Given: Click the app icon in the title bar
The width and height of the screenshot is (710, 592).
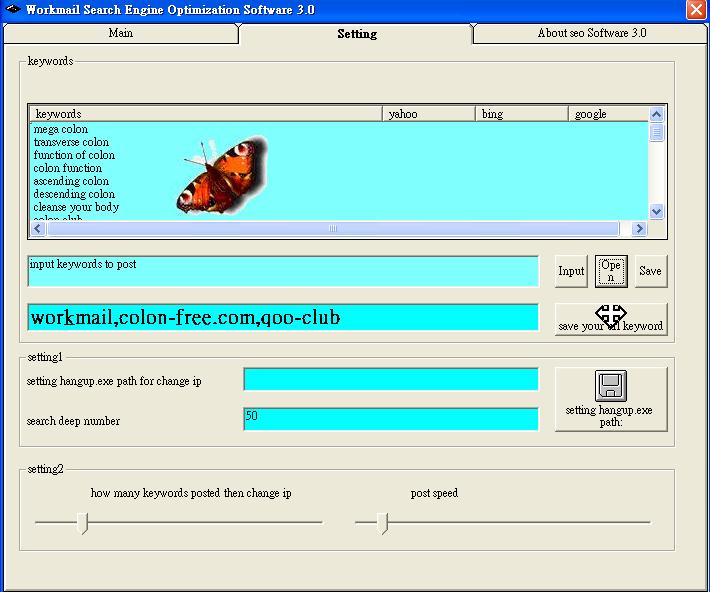Looking at the screenshot, I should tap(13, 9).
